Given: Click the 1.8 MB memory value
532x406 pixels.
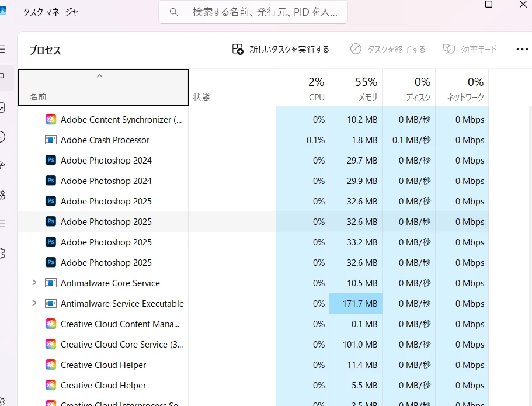Looking at the screenshot, I should (x=364, y=140).
